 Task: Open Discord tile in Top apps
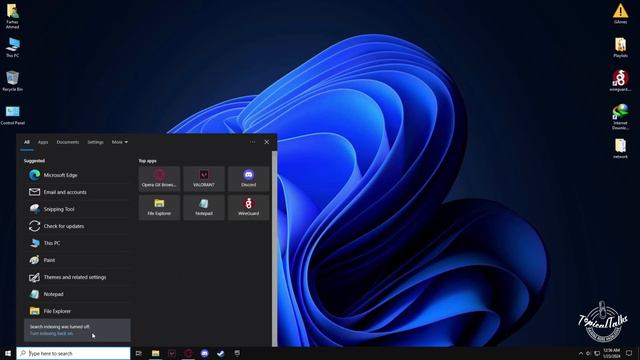[x=248, y=179]
